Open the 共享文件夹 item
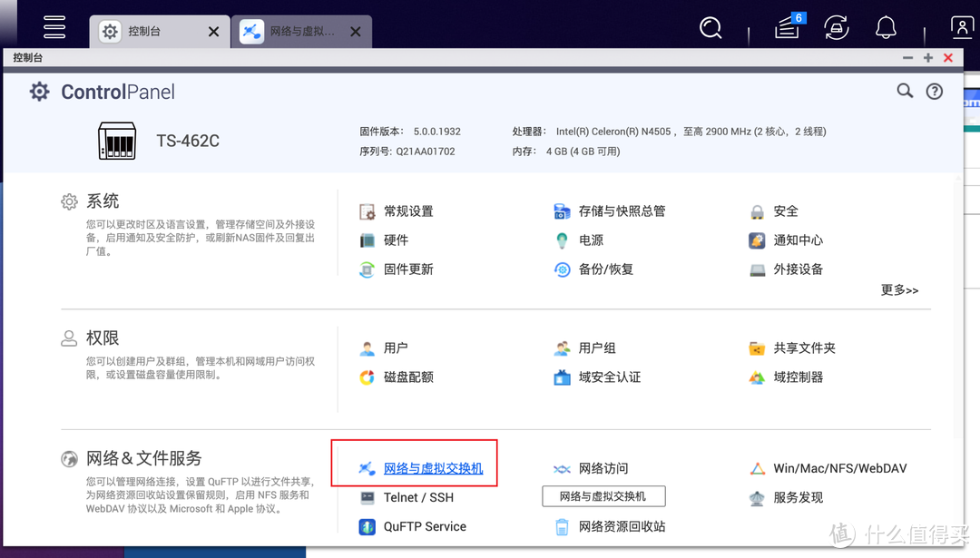The height and width of the screenshot is (558, 980). [x=804, y=348]
